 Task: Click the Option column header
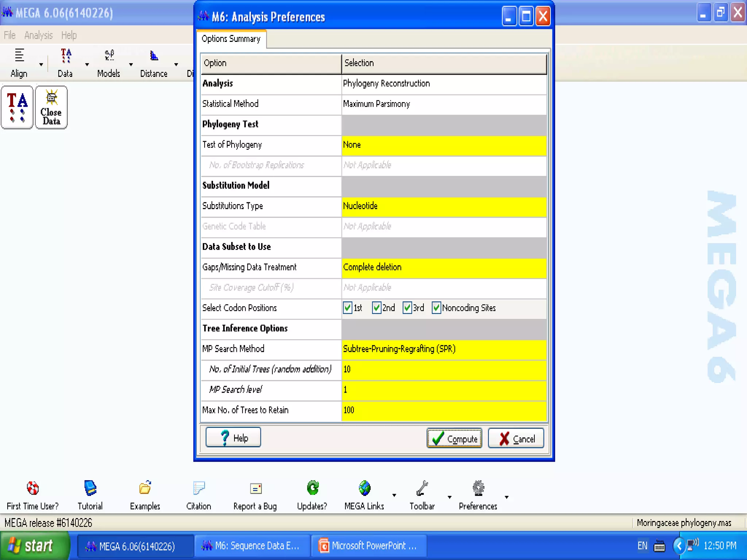(271, 63)
